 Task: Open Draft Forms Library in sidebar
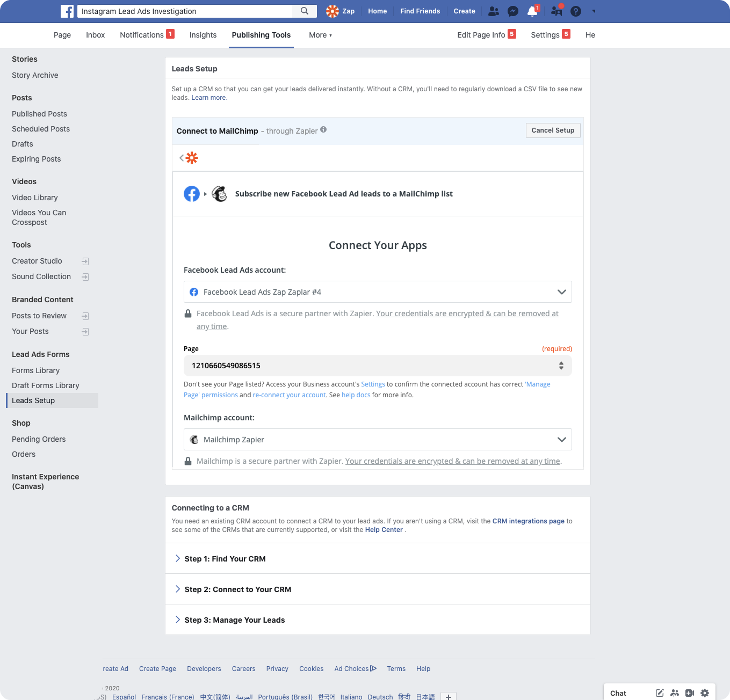coord(45,385)
